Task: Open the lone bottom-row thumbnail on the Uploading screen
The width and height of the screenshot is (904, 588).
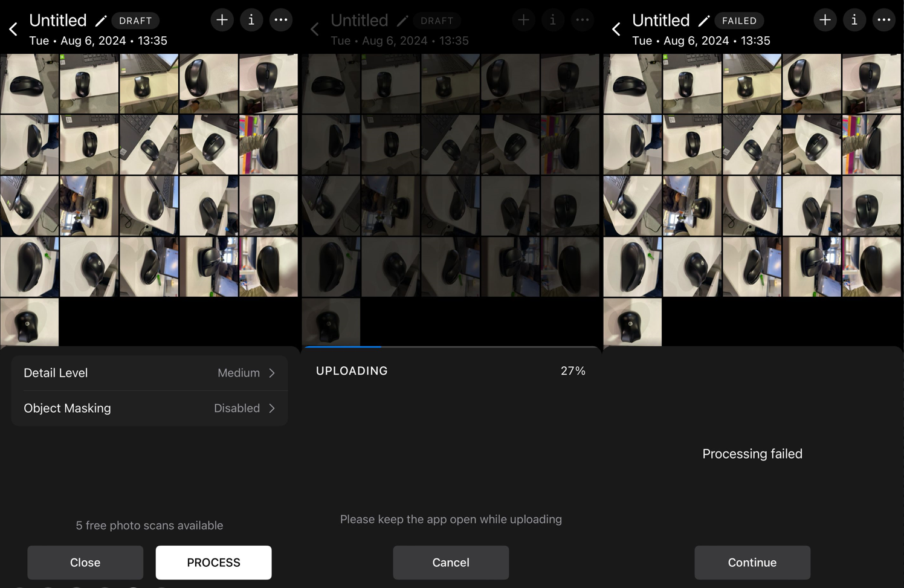Action: (x=331, y=322)
